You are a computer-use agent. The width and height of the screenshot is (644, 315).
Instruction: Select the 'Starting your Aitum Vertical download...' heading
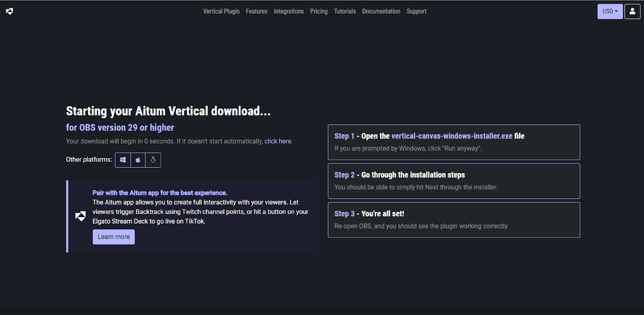[x=168, y=111]
